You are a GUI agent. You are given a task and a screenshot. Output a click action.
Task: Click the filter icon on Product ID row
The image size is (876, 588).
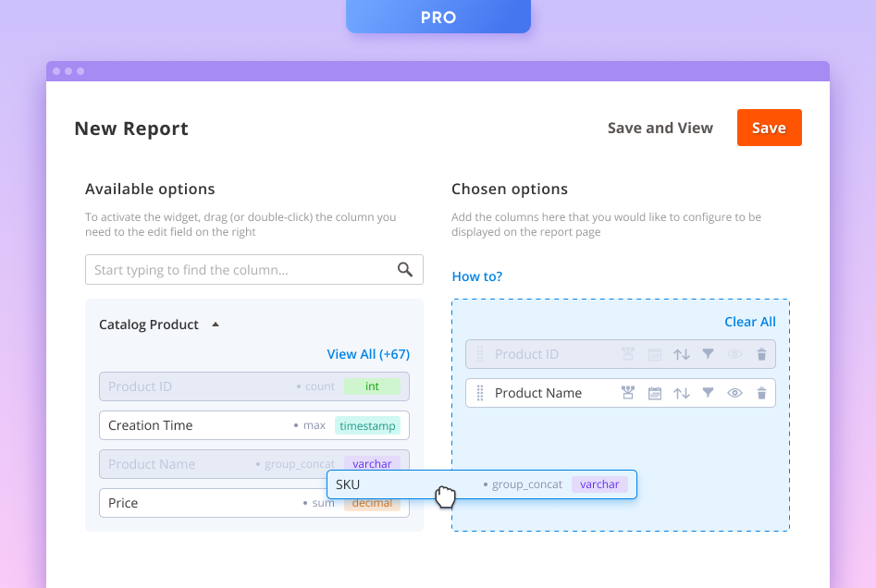(x=708, y=354)
